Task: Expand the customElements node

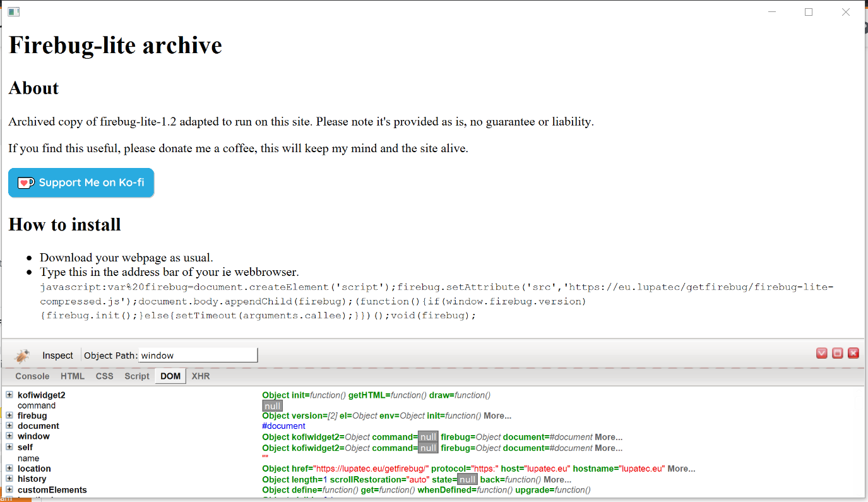Action: click(x=9, y=489)
